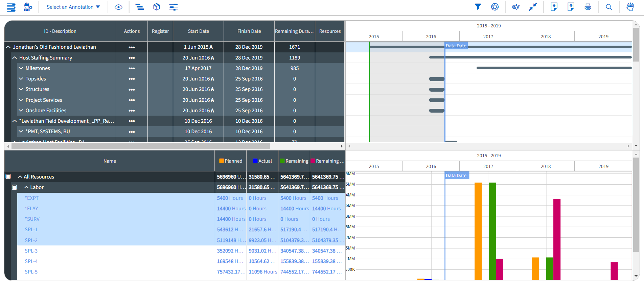This screenshot has width=644, height=284.
Task: Open Actions menu for Project Services row
Action: point(132,100)
